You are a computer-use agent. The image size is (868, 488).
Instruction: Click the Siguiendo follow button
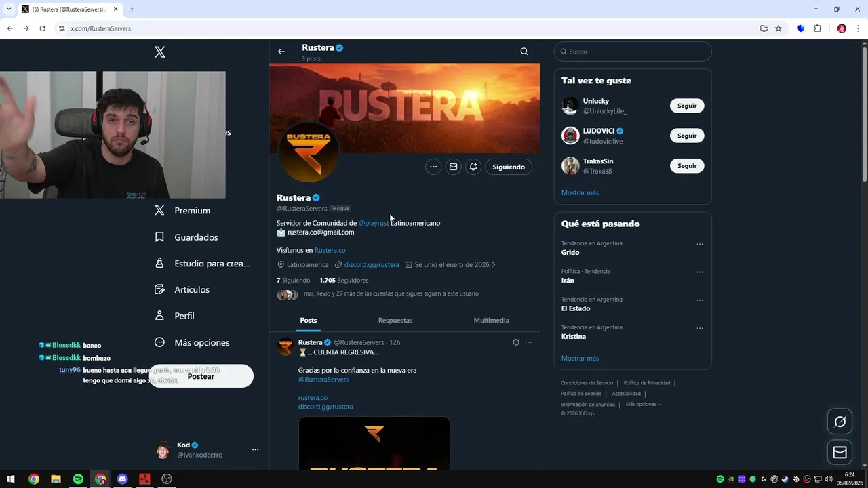pos(509,167)
